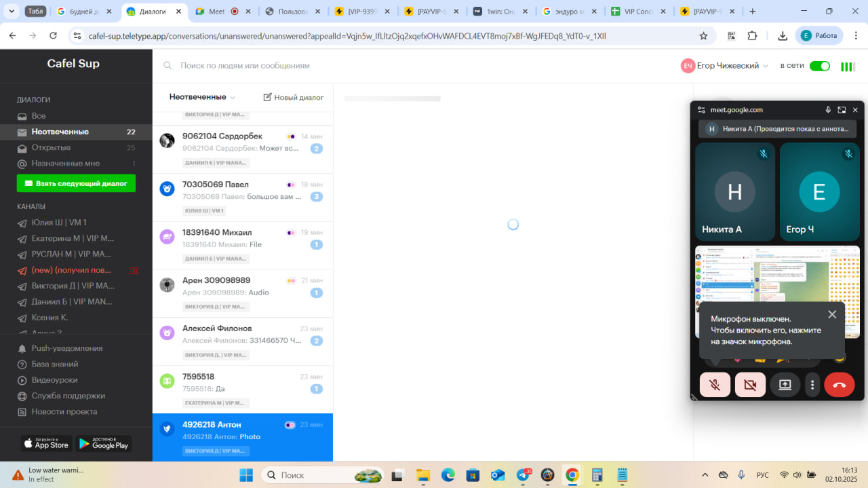Screen dimensions: 868x488
Task: Click Meet popup expand-to-tab icon
Action: (842, 109)
